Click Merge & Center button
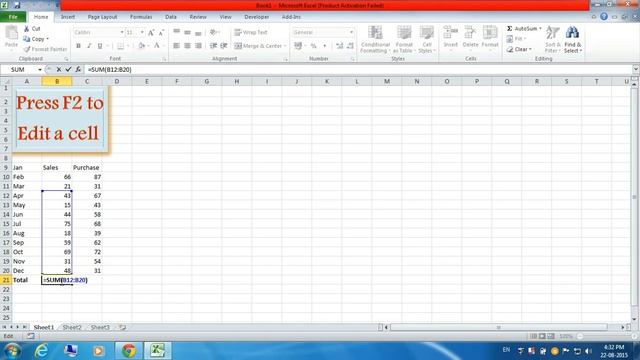Viewport: 640px width, 360px height. coord(258,46)
